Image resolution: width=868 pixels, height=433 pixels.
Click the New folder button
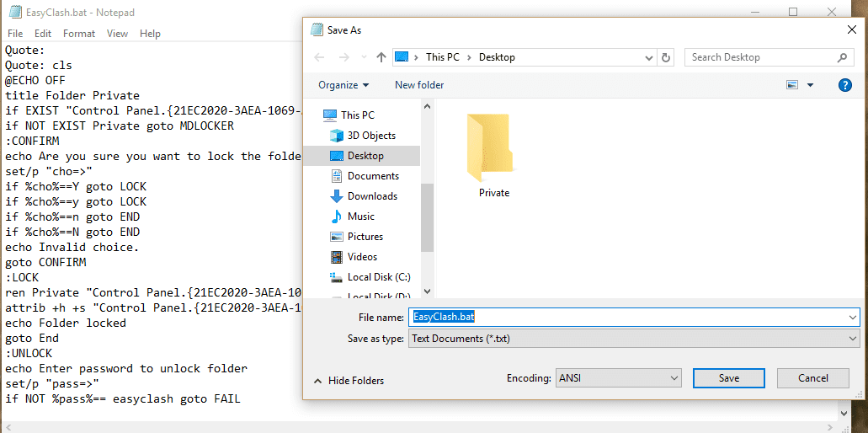point(419,85)
